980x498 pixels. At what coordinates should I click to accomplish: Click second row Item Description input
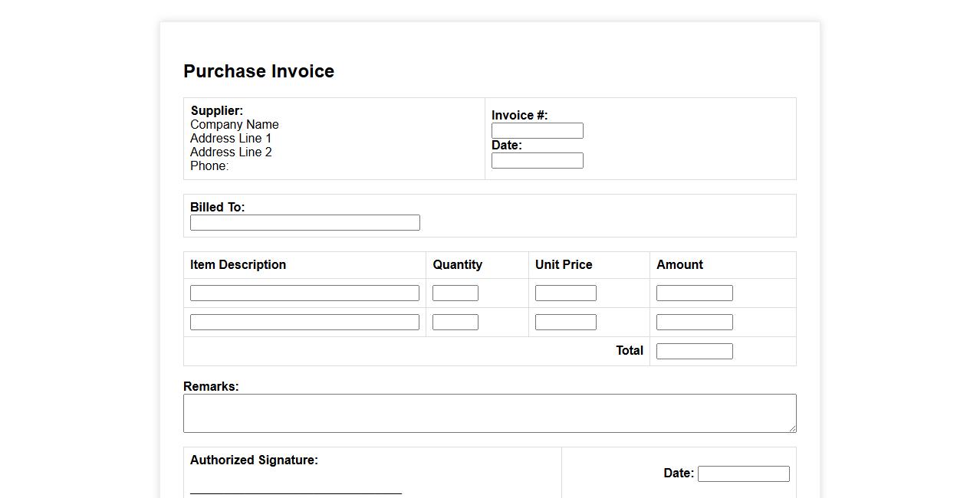(x=304, y=323)
